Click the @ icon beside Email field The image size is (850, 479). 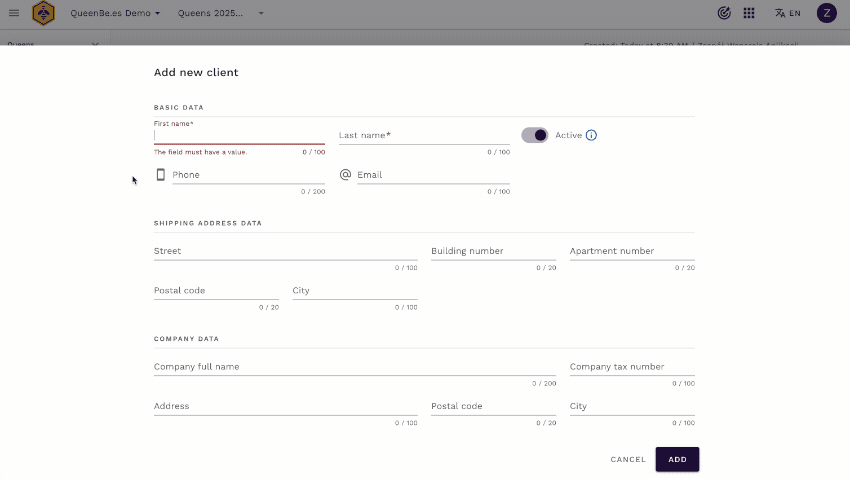click(x=345, y=174)
